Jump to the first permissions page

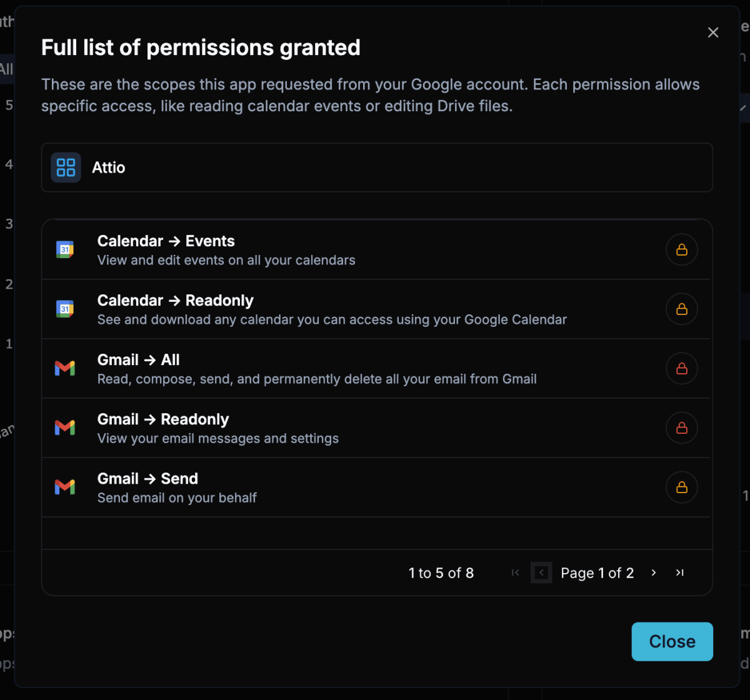pyautogui.click(x=515, y=572)
